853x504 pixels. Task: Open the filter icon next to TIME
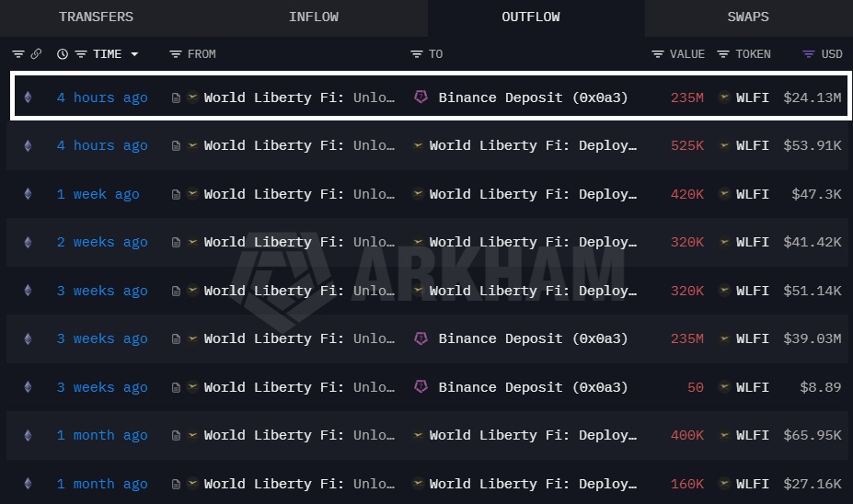click(80, 54)
